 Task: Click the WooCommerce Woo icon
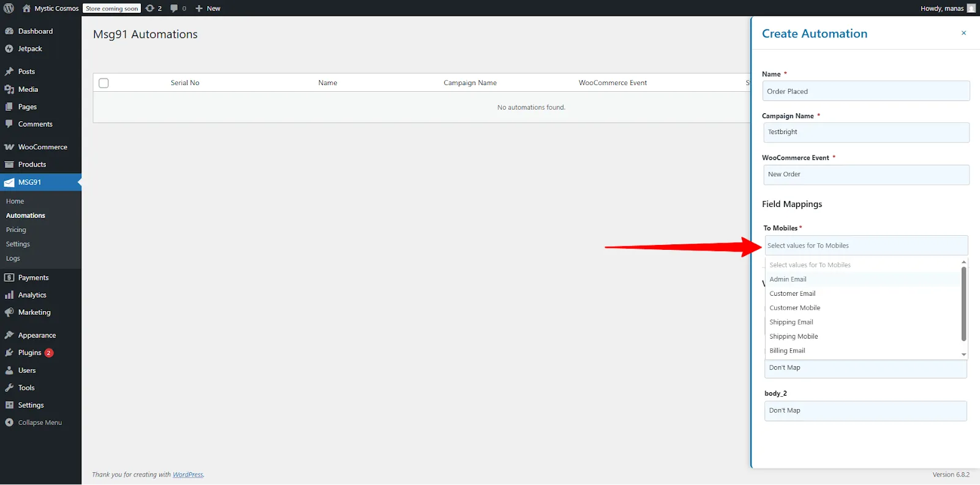coord(9,147)
